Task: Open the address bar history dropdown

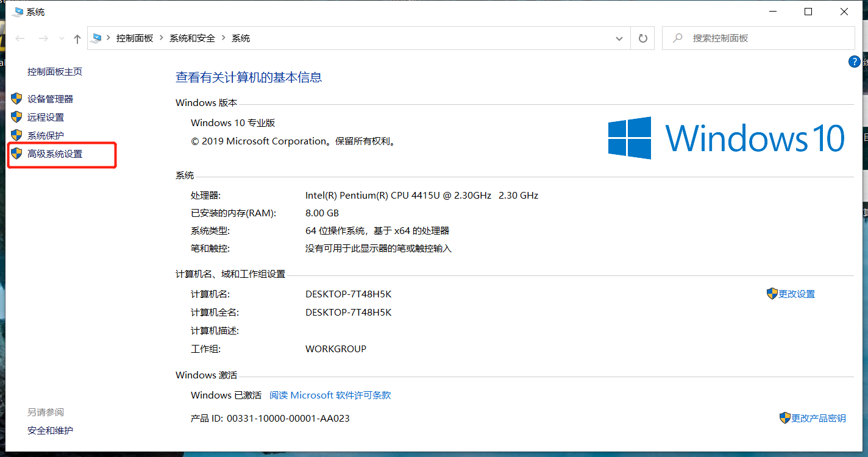Action: point(620,38)
